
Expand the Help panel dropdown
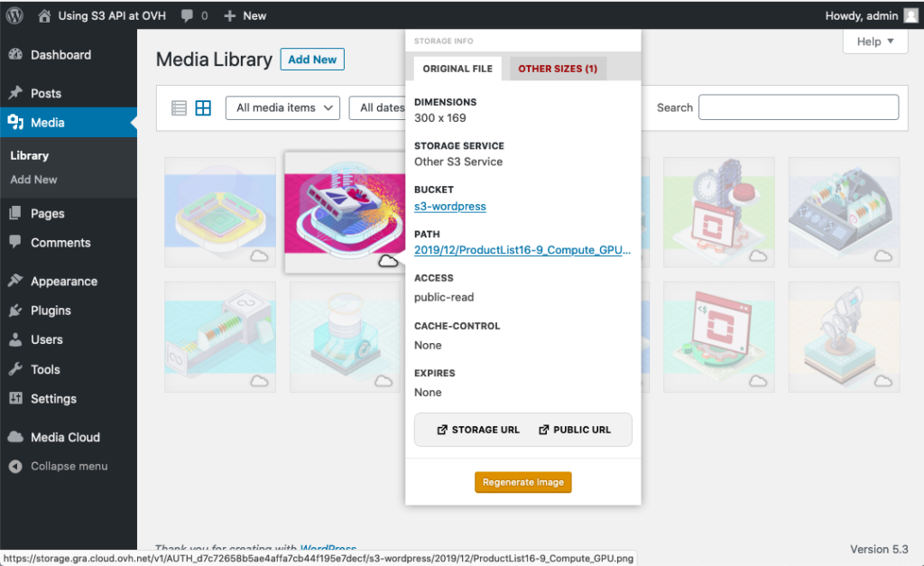(874, 42)
